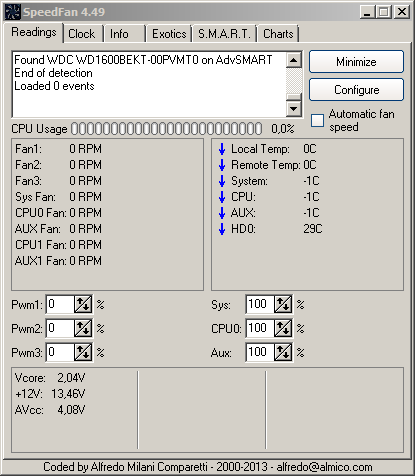Click the Pwm2 value input field

(60, 328)
